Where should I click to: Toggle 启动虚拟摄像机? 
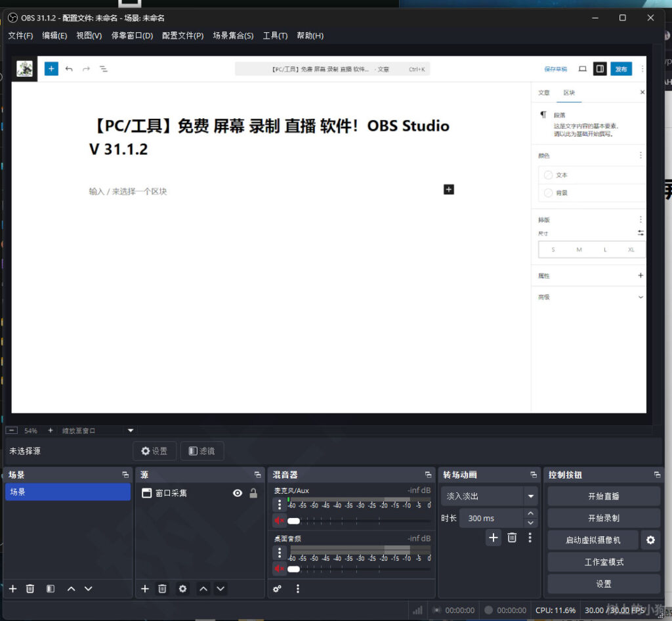coord(593,540)
